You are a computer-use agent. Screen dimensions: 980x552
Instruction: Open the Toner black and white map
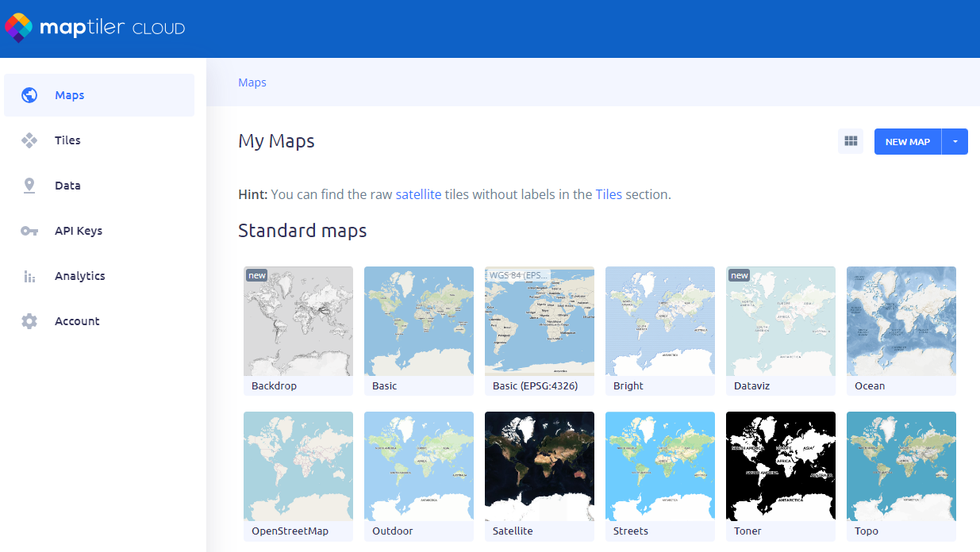point(781,466)
